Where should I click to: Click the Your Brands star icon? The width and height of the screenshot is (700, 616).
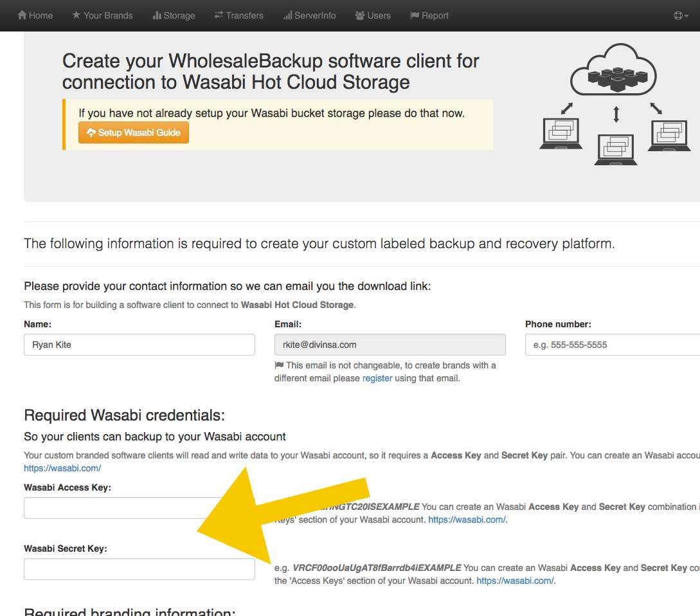tap(76, 15)
